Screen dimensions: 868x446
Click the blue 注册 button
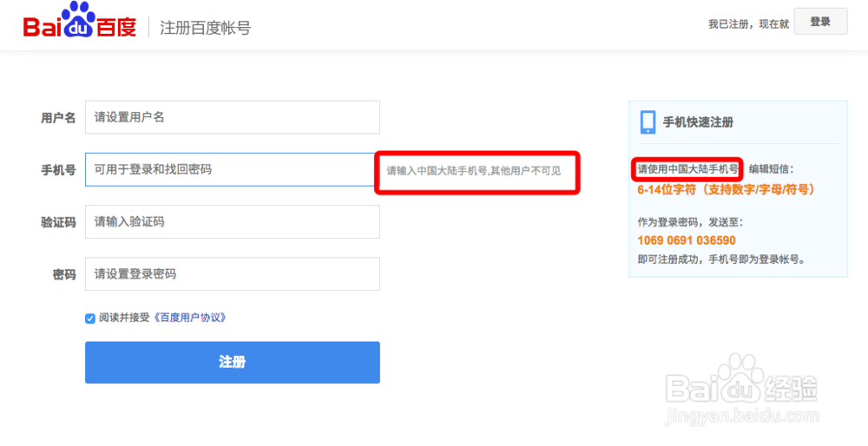tap(233, 363)
